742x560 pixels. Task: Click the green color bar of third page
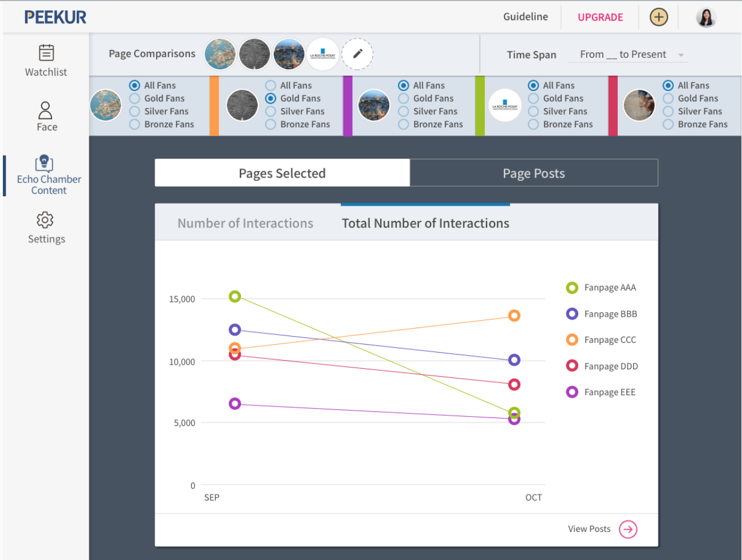pos(480,106)
